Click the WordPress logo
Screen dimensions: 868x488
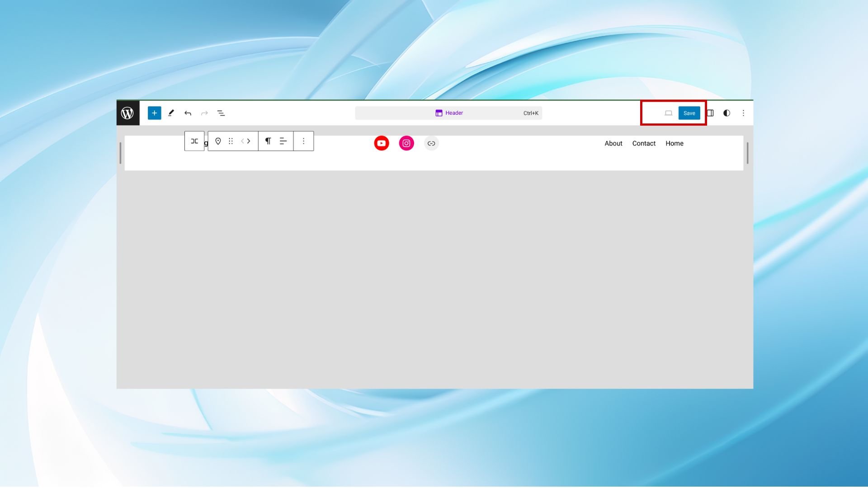[x=127, y=113]
